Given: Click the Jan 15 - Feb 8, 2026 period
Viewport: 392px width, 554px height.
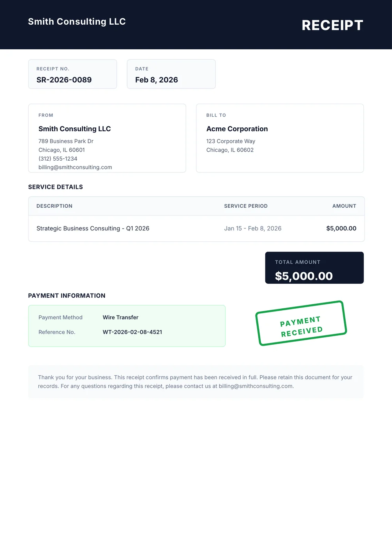Looking at the screenshot, I should click(x=253, y=228).
